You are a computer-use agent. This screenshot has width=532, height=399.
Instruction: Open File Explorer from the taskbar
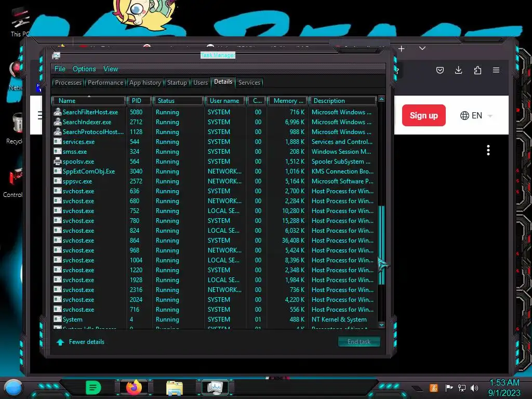(x=175, y=388)
